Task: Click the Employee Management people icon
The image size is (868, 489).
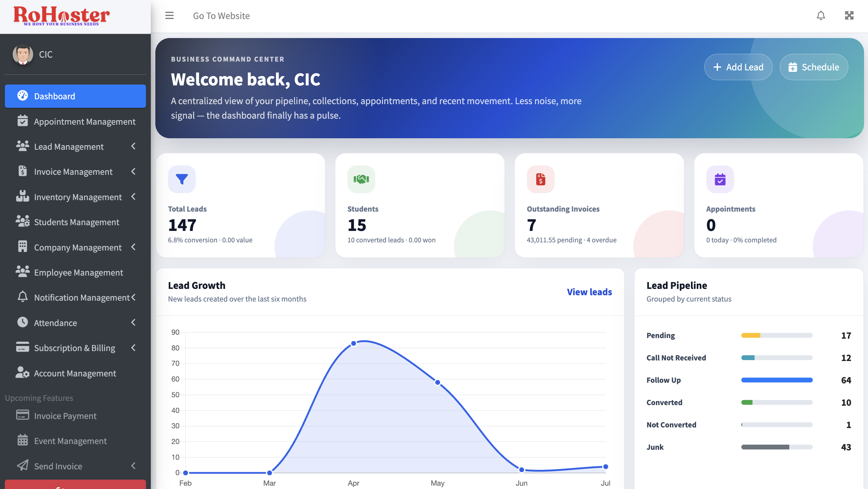Action: (x=23, y=271)
